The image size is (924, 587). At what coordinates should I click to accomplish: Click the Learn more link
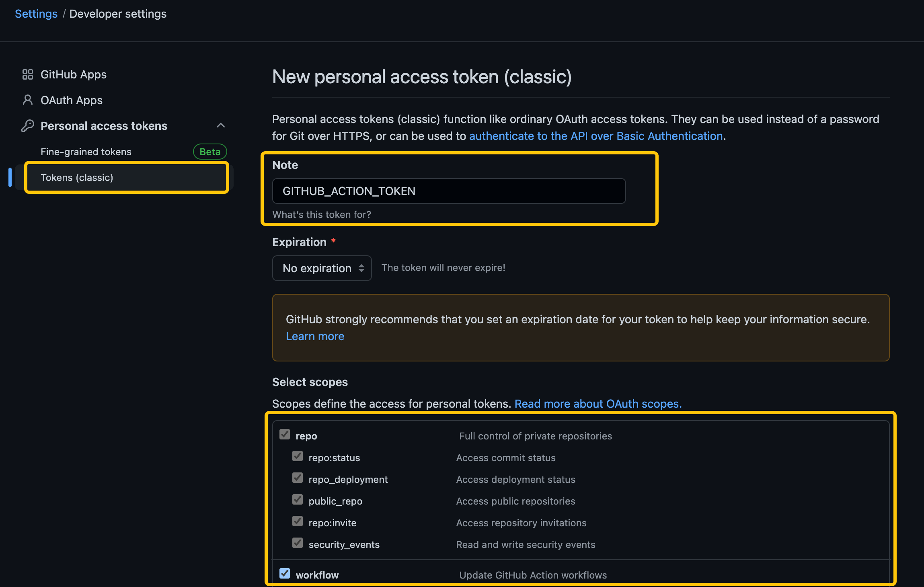point(315,336)
